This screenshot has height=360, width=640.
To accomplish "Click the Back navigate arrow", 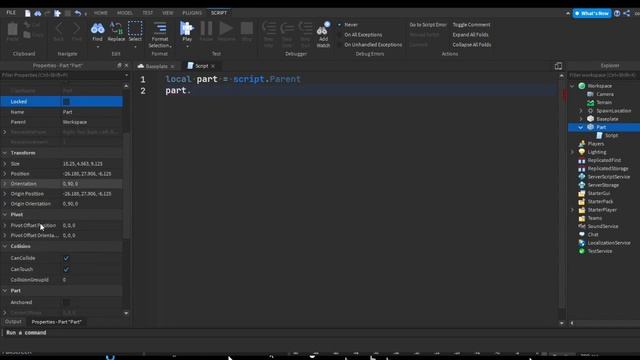I will point(58,29).
